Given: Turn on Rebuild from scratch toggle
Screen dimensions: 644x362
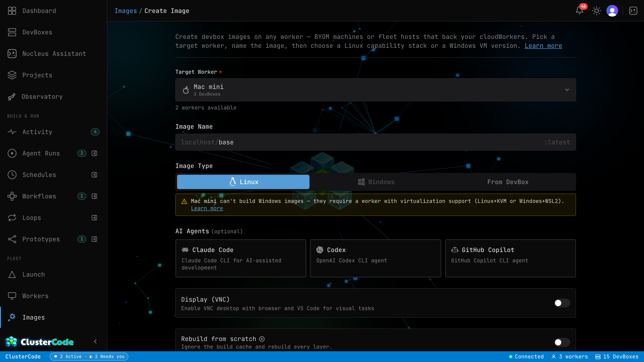Looking at the screenshot, I should pos(562,342).
